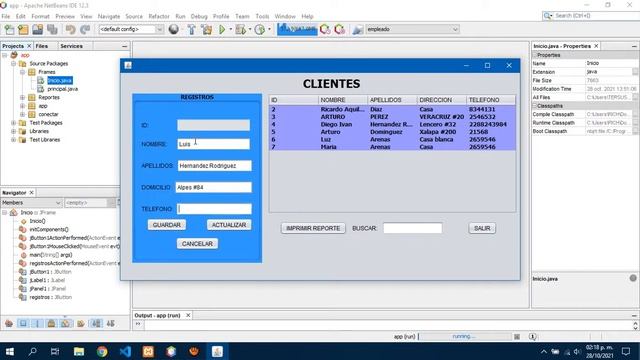
Task: Click the Open Project toolbar icon
Action: (x=38, y=29)
